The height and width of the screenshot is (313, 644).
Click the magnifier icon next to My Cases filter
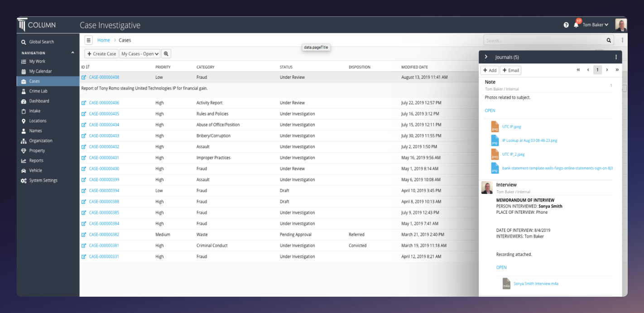point(166,53)
